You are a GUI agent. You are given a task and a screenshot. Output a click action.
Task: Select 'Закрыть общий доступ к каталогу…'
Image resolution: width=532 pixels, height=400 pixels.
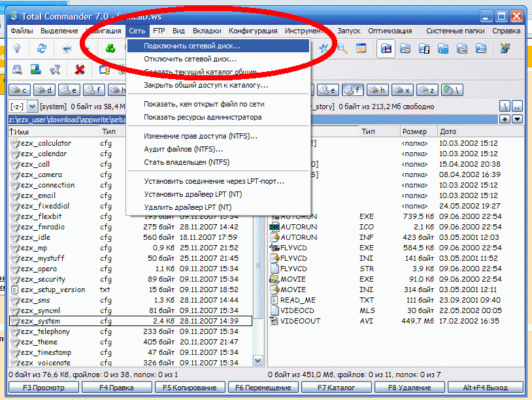[x=218, y=85]
